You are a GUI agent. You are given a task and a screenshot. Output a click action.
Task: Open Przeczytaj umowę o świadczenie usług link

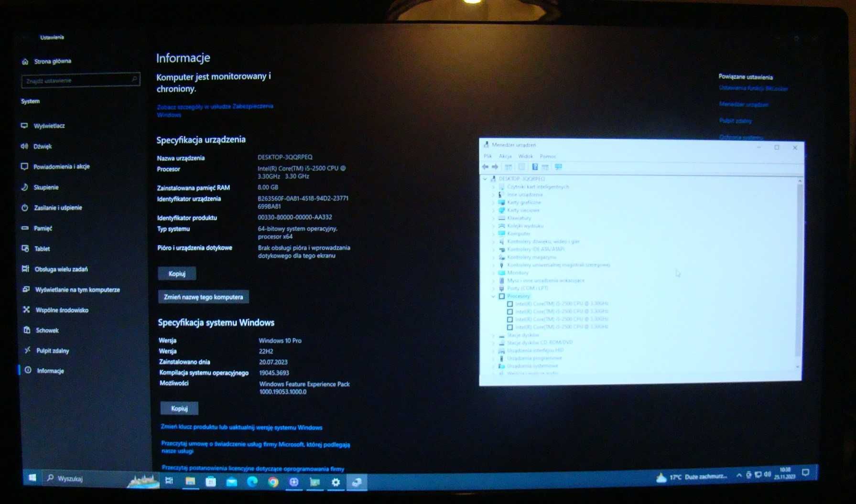pos(256,448)
